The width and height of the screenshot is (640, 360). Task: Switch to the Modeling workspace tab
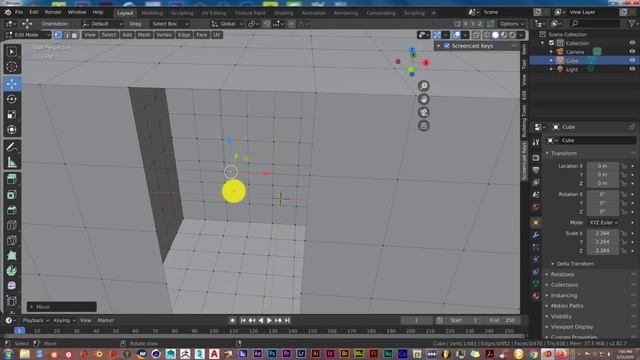152,13
